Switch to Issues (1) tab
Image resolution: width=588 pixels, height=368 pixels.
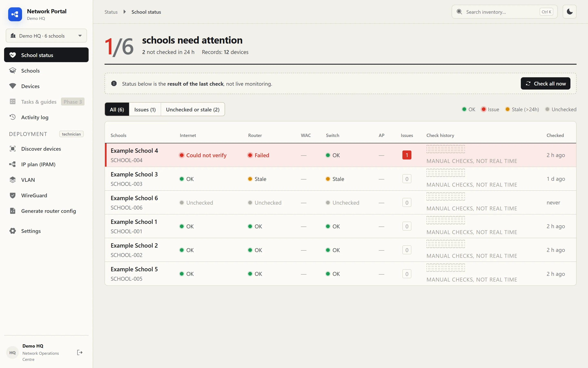pyautogui.click(x=145, y=109)
